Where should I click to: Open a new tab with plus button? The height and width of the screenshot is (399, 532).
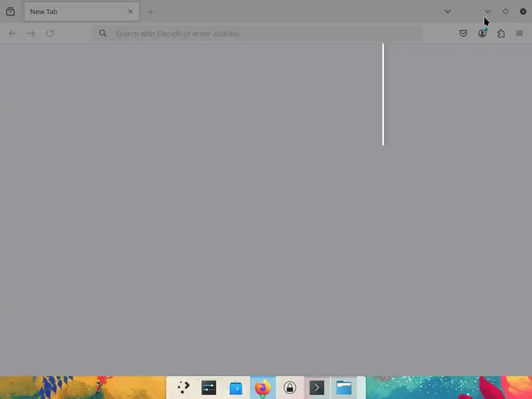click(151, 12)
